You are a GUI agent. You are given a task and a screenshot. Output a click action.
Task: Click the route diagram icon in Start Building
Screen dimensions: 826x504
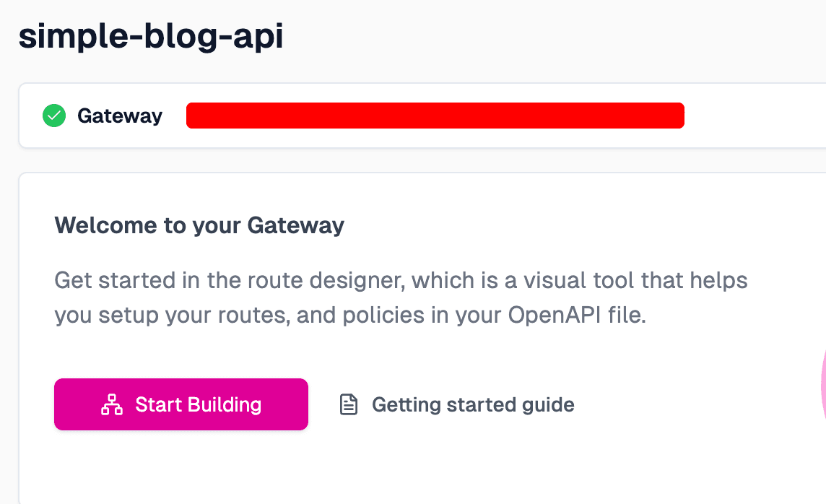tap(111, 404)
